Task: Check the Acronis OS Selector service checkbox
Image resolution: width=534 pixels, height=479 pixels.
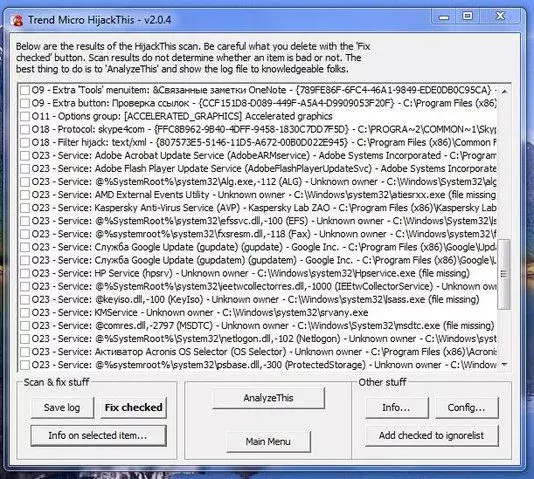Action: [25, 352]
